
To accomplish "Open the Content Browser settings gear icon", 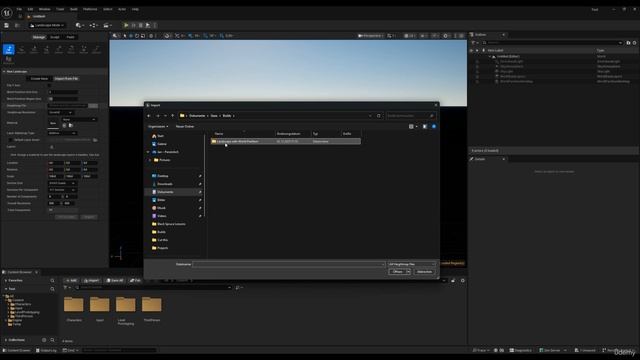I will point(462,281).
